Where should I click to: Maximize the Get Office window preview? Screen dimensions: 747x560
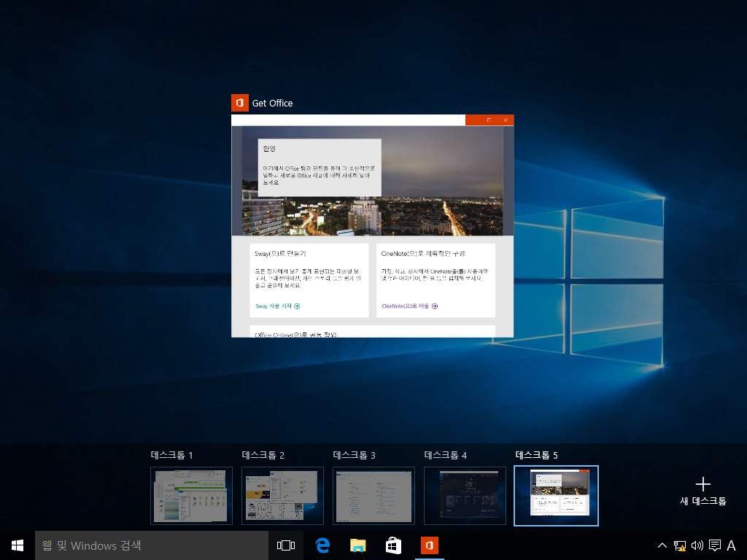489,120
